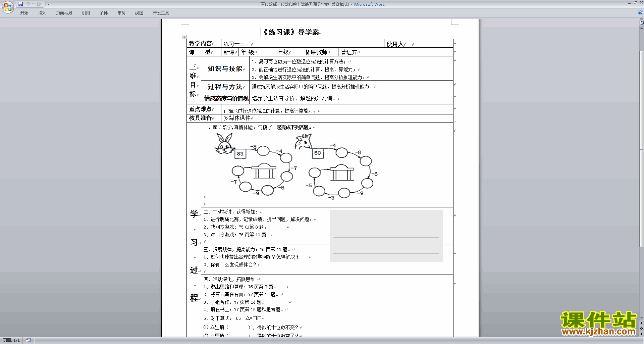Screen dimensions: 644x344
Task: Click the 页面: 1/1 status bar indicator
Action: point(11,340)
